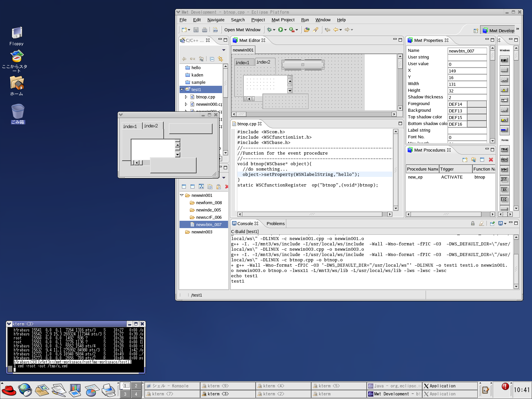Click the Clear Console icon
The height and width of the screenshot is (399, 532).
tap(481, 223)
